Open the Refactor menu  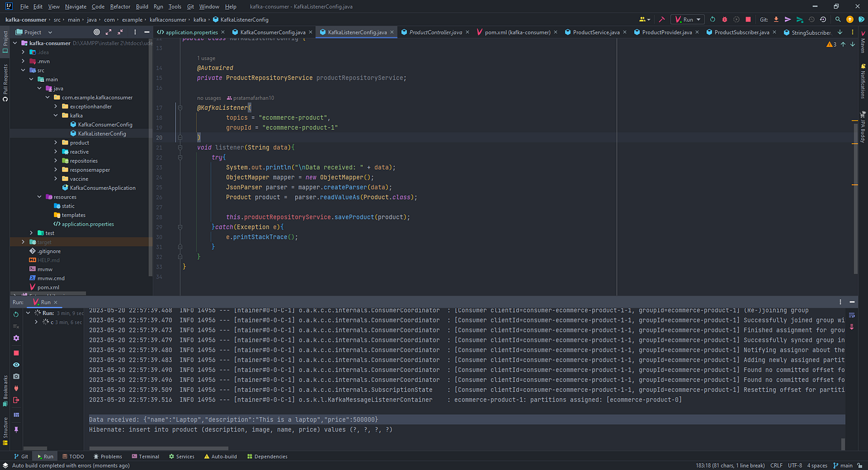pos(120,6)
